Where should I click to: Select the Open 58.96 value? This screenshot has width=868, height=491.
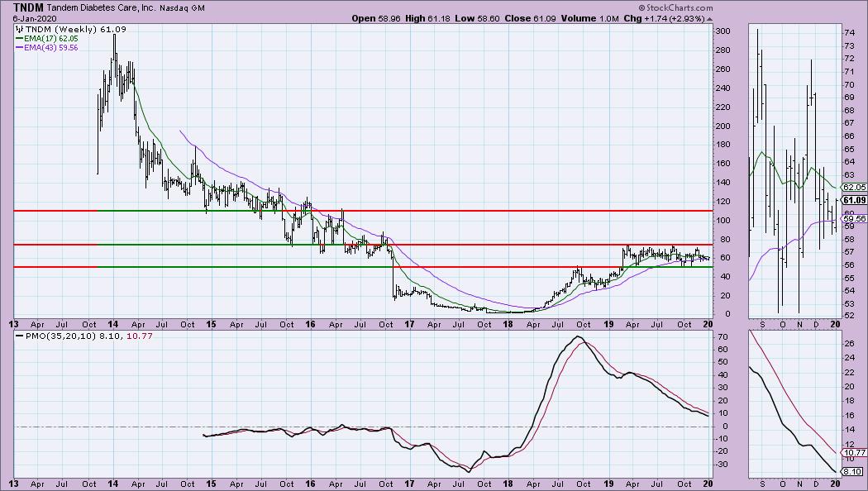[x=374, y=18]
